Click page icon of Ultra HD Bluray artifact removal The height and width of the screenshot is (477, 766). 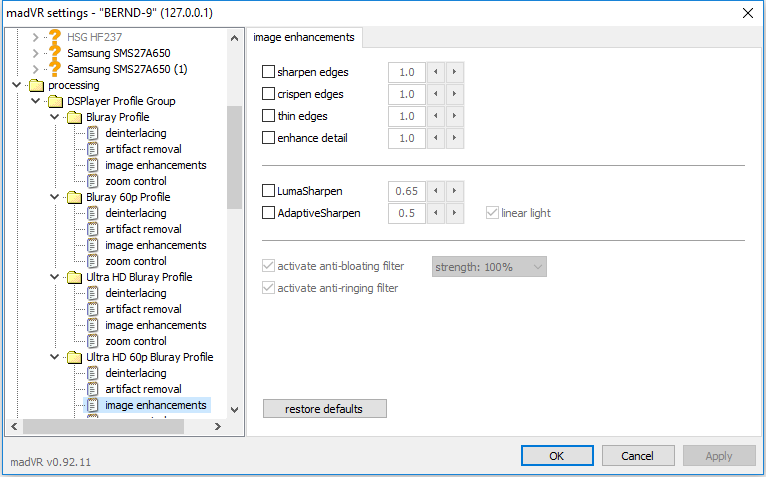click(93, 309)
